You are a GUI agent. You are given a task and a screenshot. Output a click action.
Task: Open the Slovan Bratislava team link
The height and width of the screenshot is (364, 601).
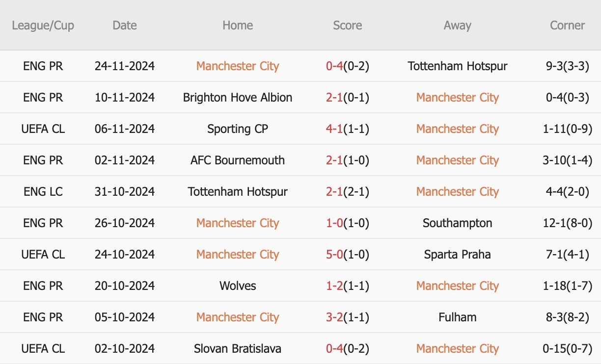pyautogui.click(x=238, y=349)
